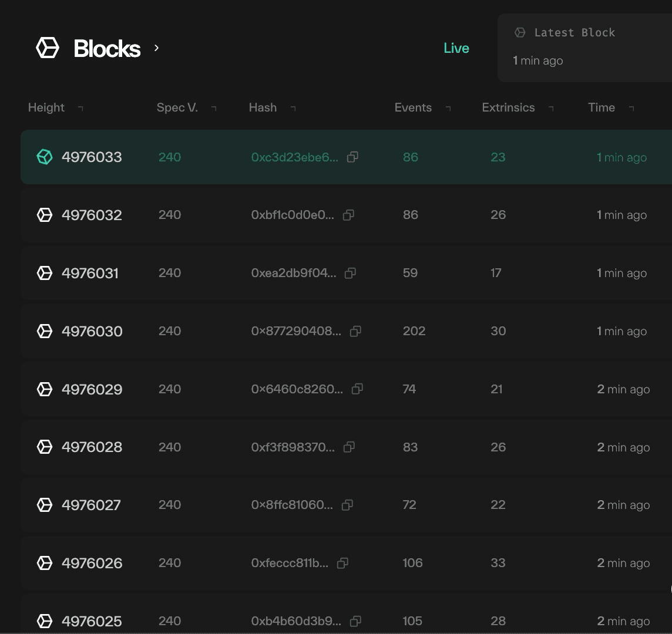
Task: Open hash link 0xea2db9f04...
Action: pos(294,273)
